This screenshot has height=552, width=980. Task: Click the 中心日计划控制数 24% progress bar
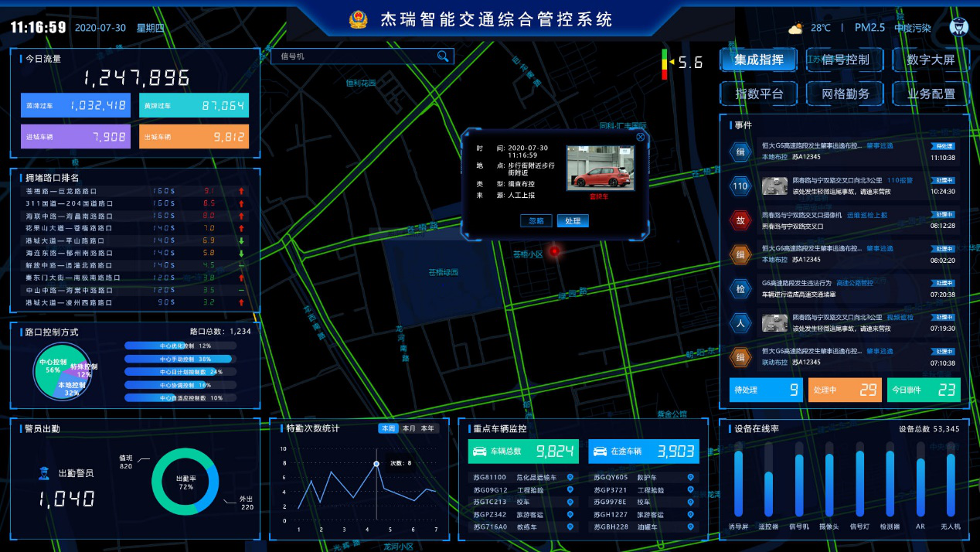point(182,372)
